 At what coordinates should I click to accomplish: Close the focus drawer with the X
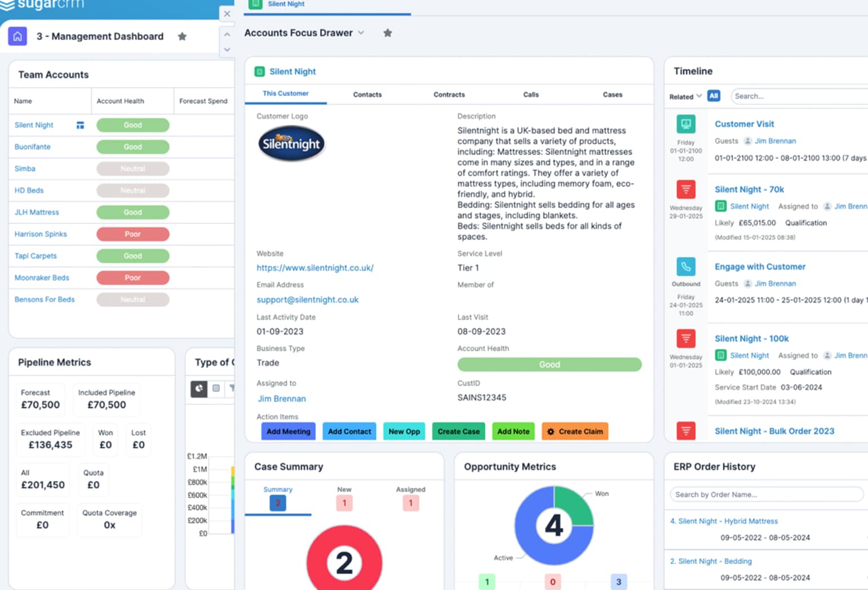click(x=227, y=14)
